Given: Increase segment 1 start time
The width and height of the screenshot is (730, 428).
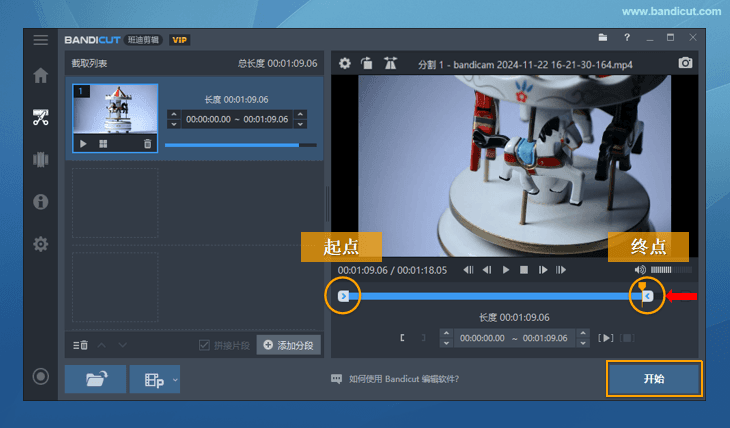Looking at the screenshot, I should [x=174, y=114].
